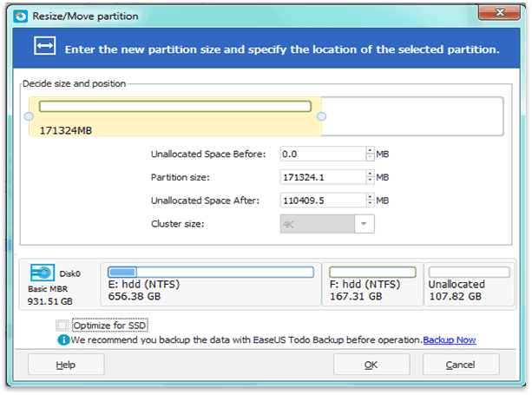Select the E: hdd (NTFS) partition block
This screenshot has width=532, height=395.
click(x=211, y=285)
